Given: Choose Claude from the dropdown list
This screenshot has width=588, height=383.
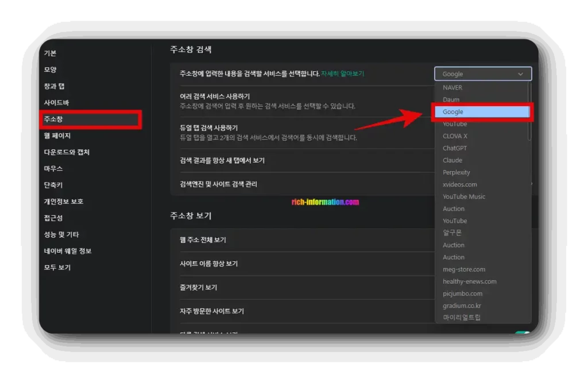Looking at the screenshot, I should 482,160.
